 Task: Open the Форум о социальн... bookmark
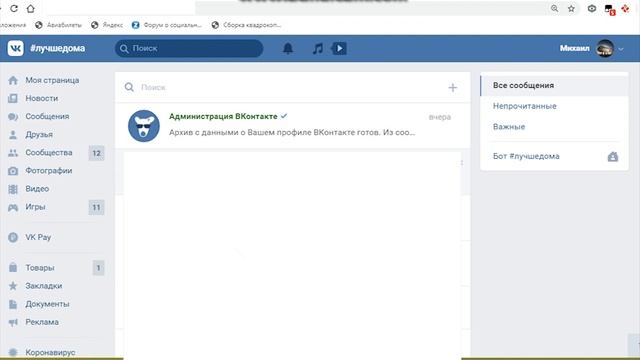click(167, 25)
